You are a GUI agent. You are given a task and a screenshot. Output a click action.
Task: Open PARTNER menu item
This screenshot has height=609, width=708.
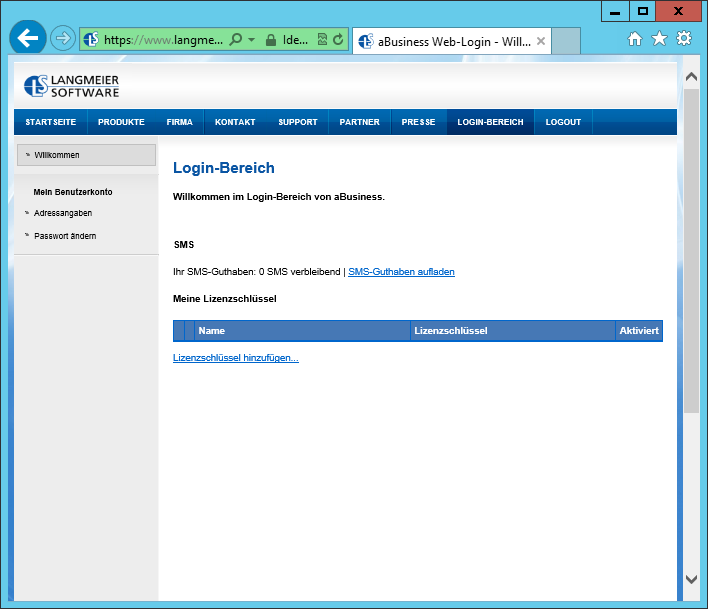(x=359, y=122)
